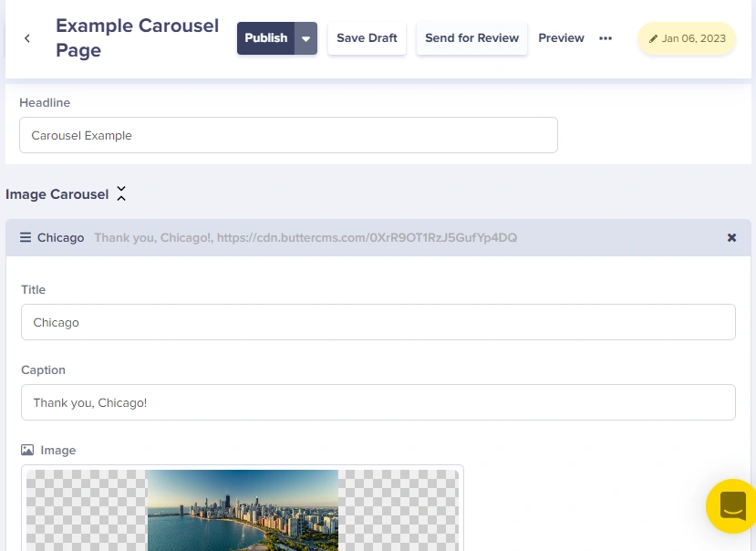Collapse the Image Carousel section
This screenshot has height=551, width=756.
pos(121,194)
